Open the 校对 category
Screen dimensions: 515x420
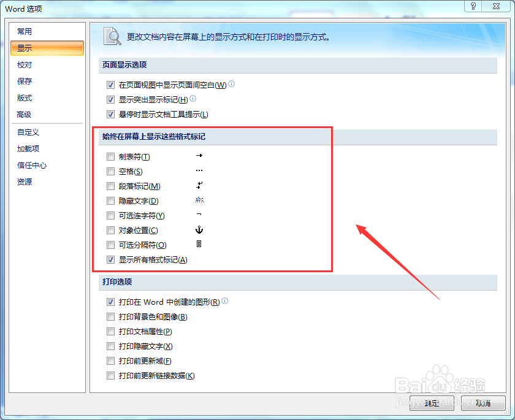[x=47, y=65]
